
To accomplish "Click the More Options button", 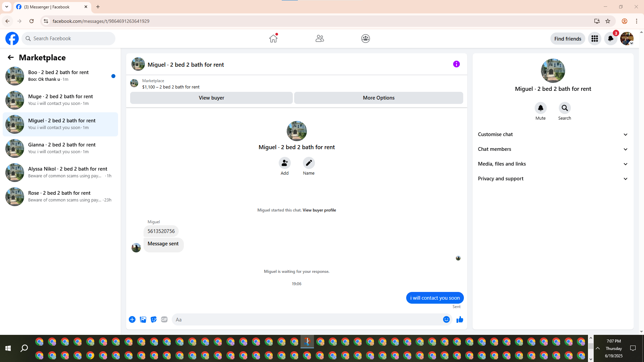I will tap(379, 98).
